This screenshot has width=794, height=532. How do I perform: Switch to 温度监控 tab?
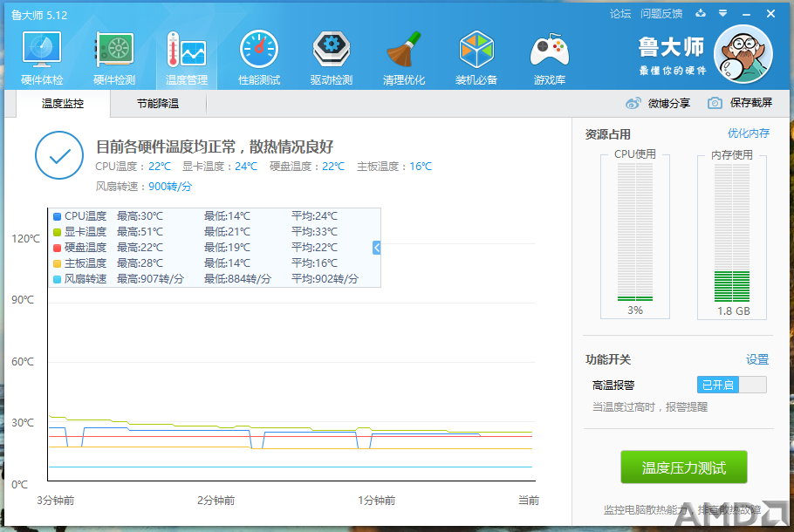(x=63, y=103)
